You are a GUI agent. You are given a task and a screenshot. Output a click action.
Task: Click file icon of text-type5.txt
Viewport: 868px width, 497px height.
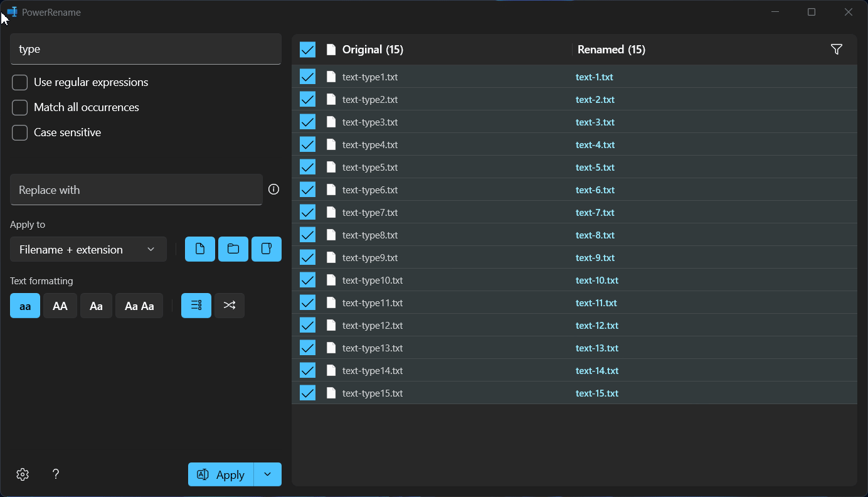(x=331, y=167)
